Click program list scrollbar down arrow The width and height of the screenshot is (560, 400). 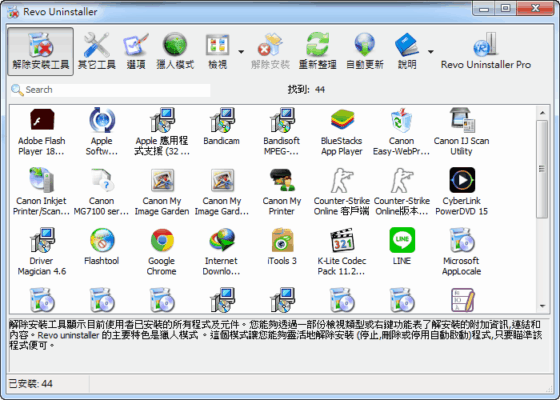pos(542,306)
